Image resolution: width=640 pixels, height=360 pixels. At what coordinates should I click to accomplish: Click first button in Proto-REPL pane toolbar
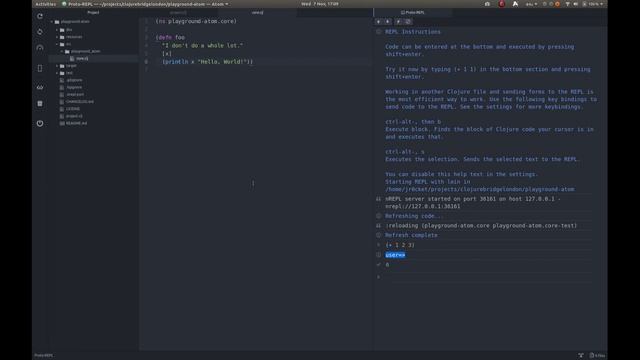pyautogui.click(x=378, y=22)
